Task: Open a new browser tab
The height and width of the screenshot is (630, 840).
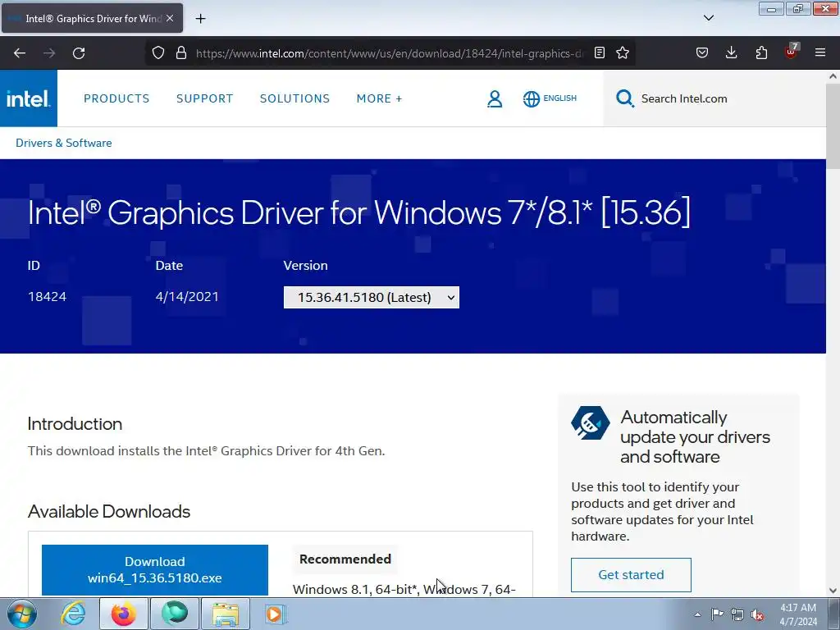Action: click(x=200, y=19)
